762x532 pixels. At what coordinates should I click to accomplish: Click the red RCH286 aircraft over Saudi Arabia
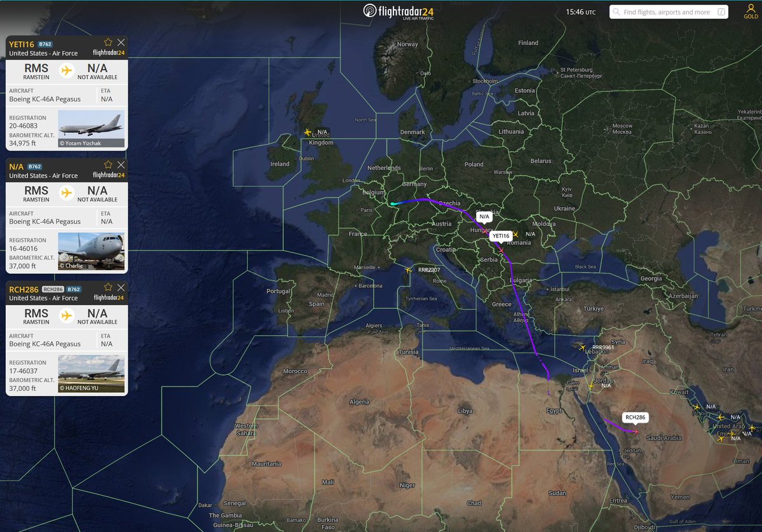[x=636, y=431]
